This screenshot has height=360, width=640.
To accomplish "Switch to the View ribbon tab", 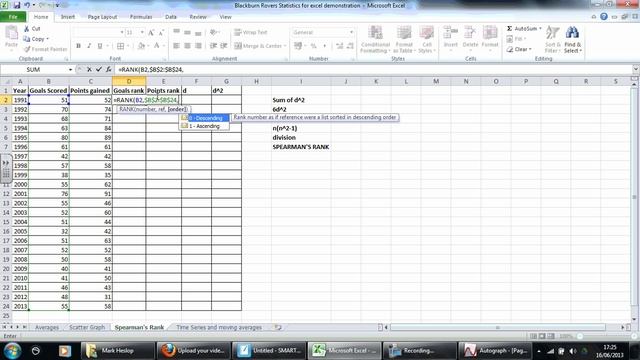I will coord(225,17).
